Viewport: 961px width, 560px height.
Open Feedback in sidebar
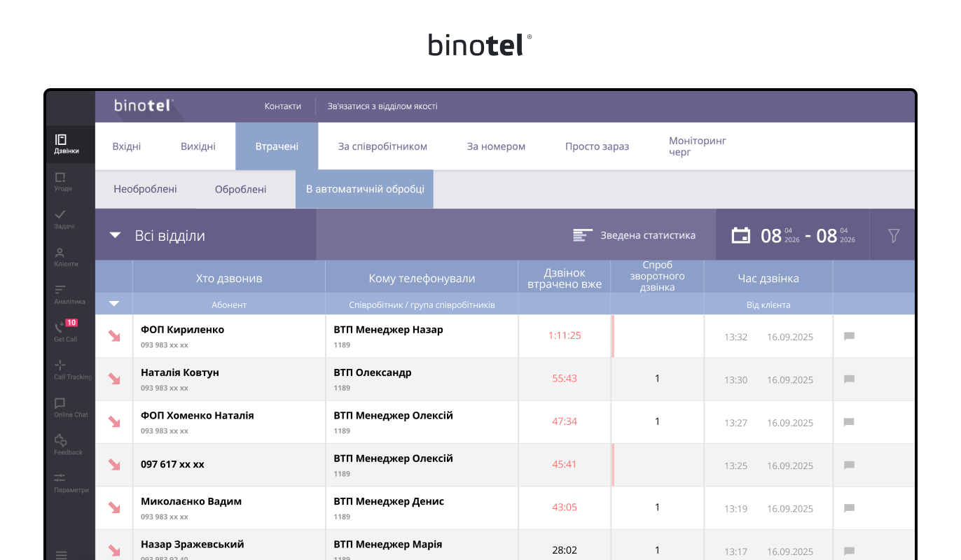point(68,445)
